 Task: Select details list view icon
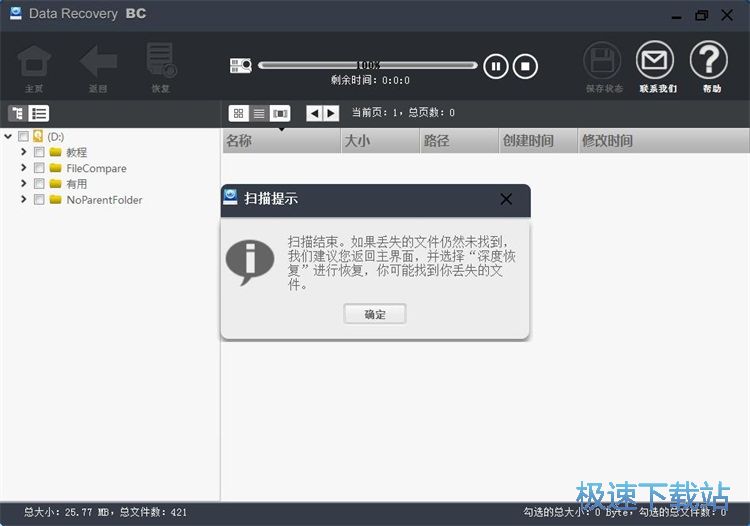point(259,113)
